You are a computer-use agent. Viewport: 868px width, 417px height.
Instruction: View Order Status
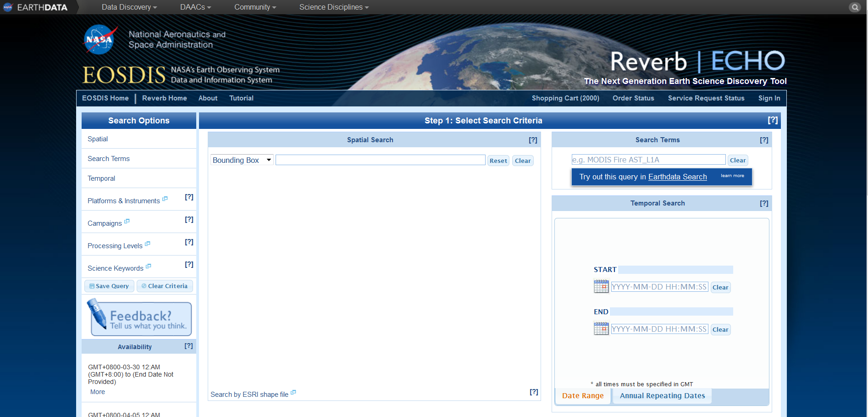coord(633,98)
